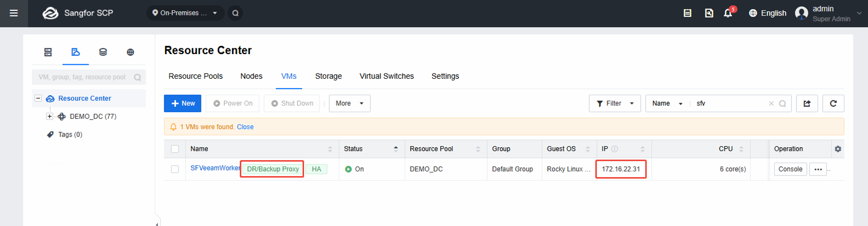Refresh the VM list
Image resolution: width=868 pixels, height=226 pixels.
833,103
